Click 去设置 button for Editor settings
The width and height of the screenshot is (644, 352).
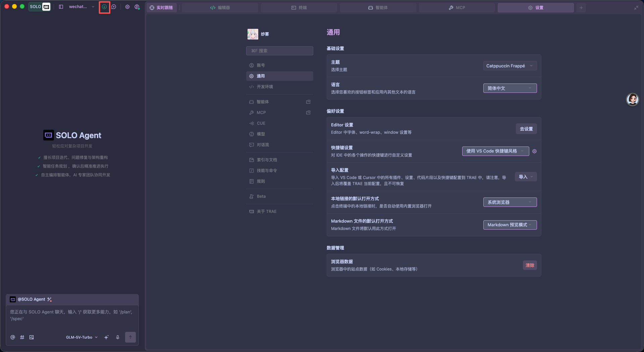526,129
